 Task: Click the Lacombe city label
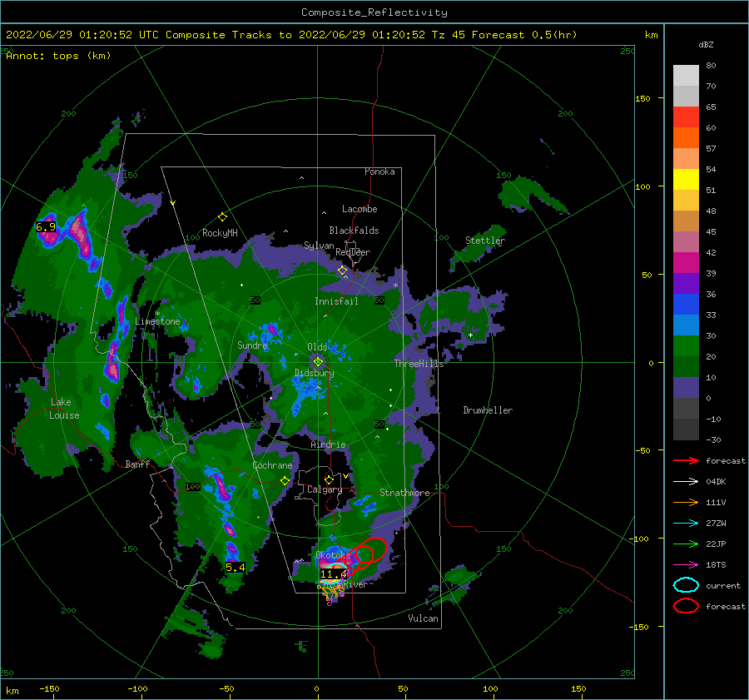(x=360, y=209)
